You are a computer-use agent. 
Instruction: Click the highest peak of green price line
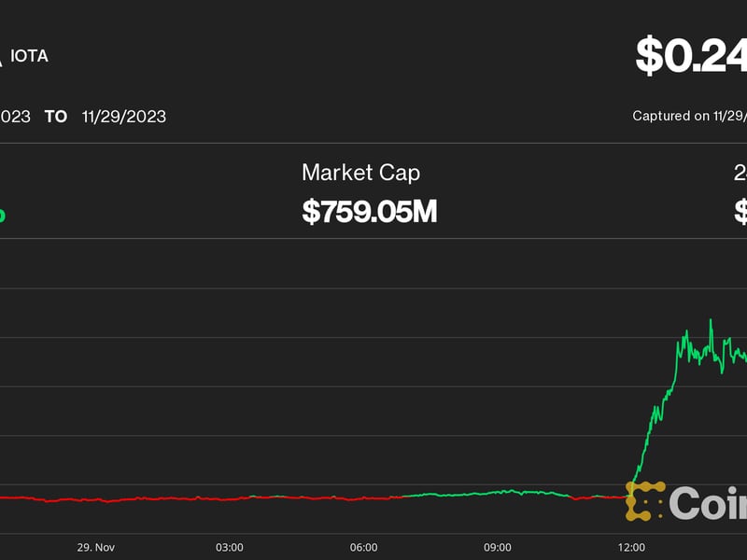711,321
